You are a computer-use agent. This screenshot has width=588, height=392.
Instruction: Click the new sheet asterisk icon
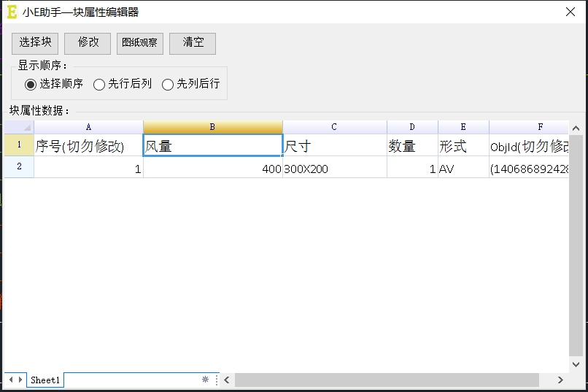click(205, 380)
